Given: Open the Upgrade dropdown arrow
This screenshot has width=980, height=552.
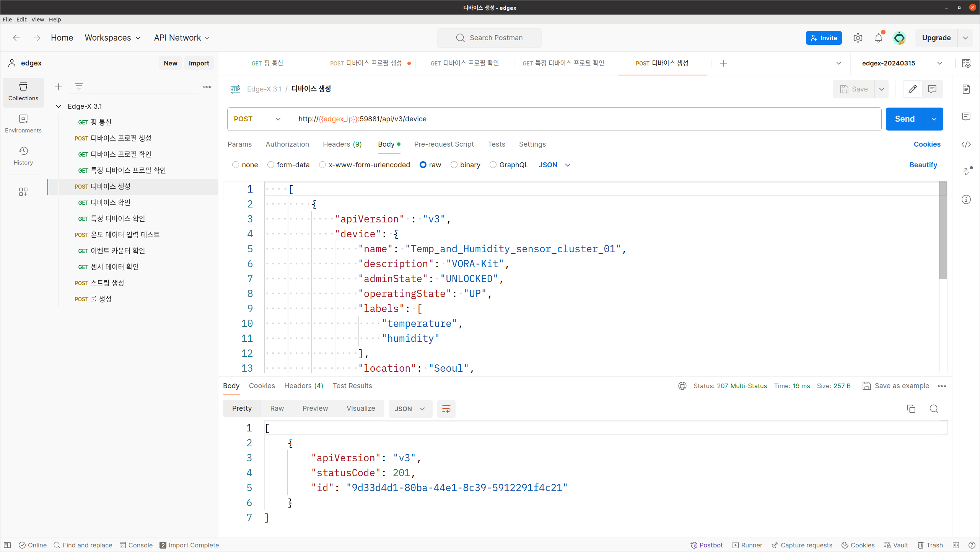Looking at the screenshot, I should pyautogui.click(x=965, y=38).
